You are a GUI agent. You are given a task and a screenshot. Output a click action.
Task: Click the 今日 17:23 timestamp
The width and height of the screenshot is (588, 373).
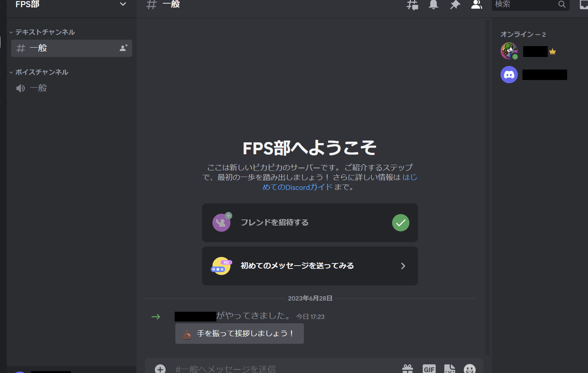[x=310, y=317]
